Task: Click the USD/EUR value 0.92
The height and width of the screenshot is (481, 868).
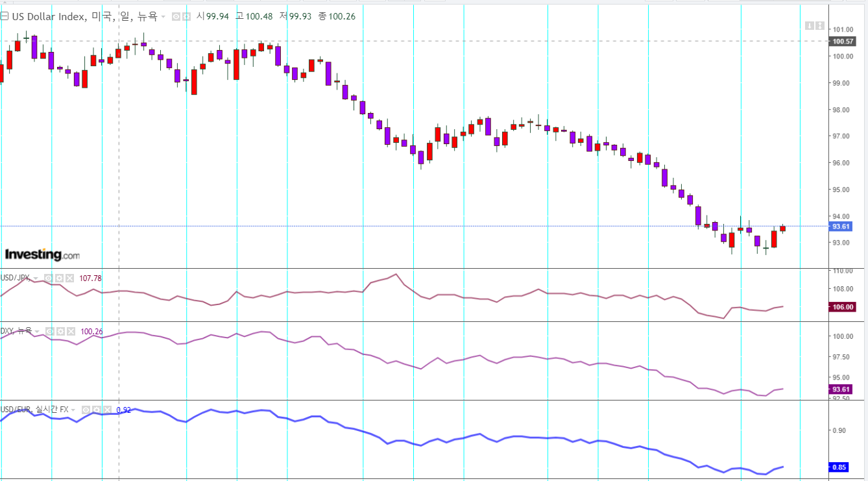Action: (x=124, y=410)
